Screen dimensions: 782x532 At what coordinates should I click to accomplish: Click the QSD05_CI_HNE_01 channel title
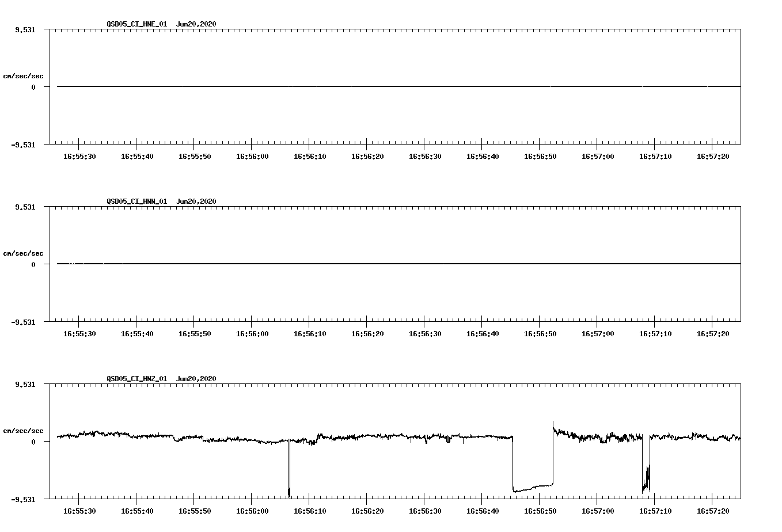[x=137, y=24]
